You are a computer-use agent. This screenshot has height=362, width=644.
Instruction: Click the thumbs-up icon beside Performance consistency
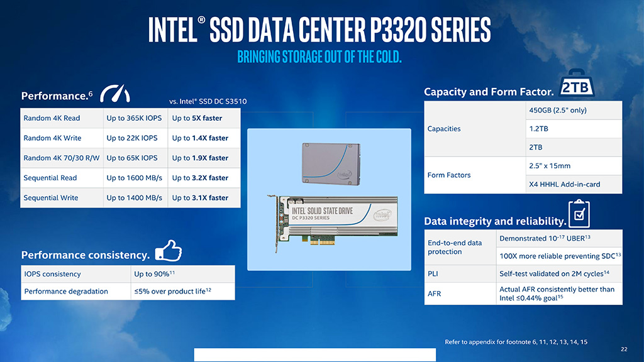168,251
